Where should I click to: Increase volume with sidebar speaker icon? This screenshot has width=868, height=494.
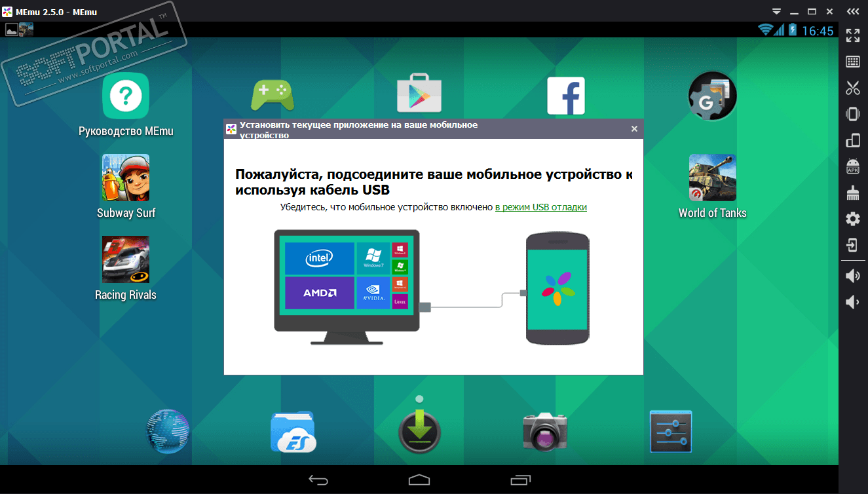(853, 276)
